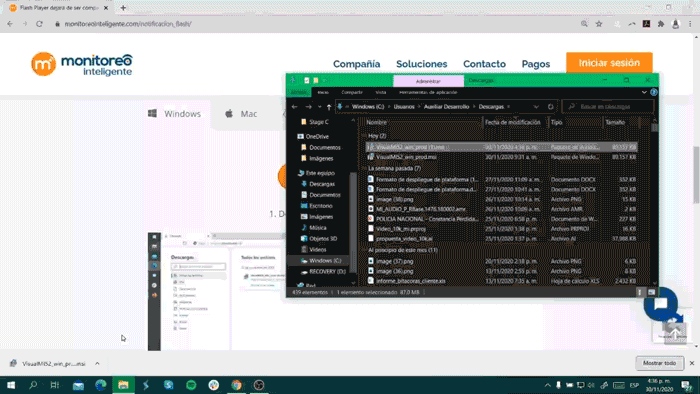700x394 pixels.
Task: Open the Archivo ribbon tab
Action: tap(298, 92)
